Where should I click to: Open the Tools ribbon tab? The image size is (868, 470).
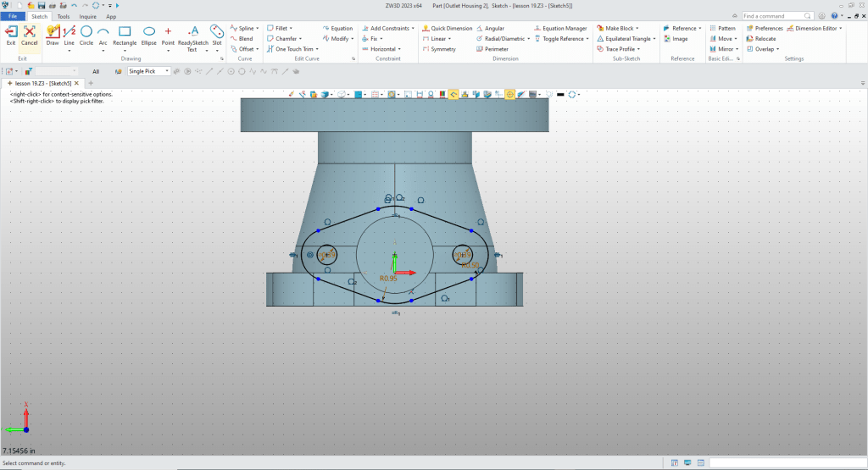pyautogui.click(x=64, y=16)
